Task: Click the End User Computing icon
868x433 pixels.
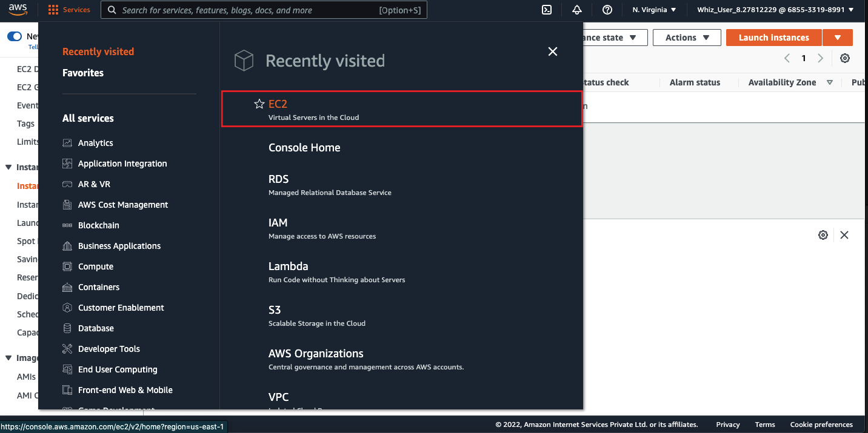Action: click(67, 369)
